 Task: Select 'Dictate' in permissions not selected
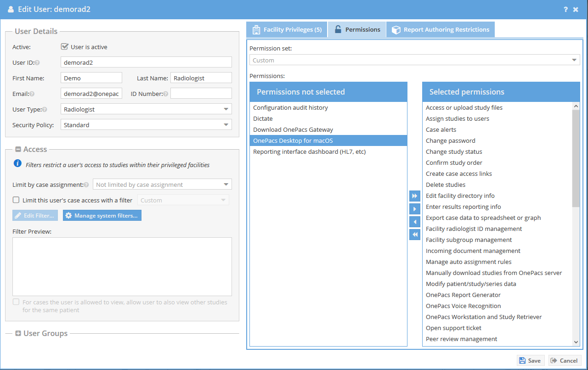328,118
